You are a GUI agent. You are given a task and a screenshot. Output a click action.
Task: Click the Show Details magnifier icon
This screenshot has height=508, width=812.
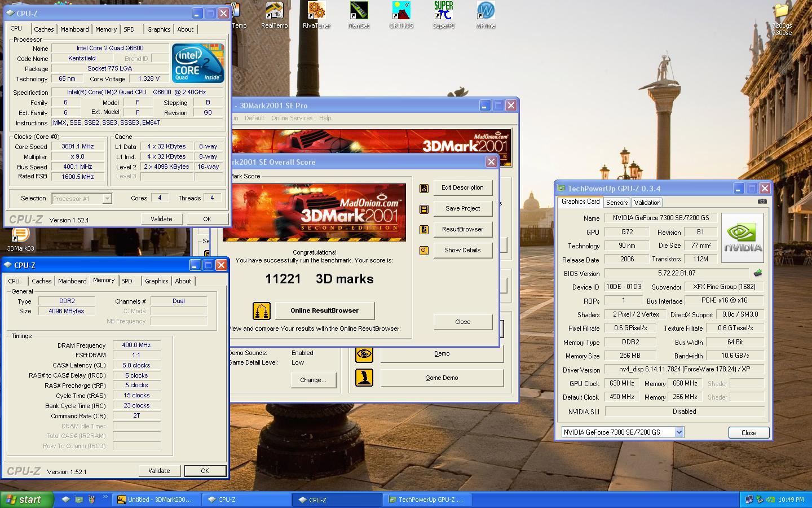coord(424,251)
